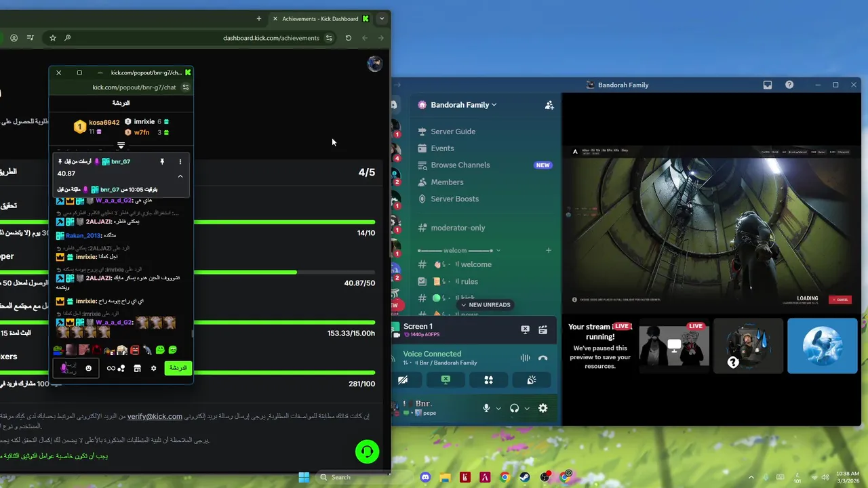868x488 pixels.
Task: Click CANCEL on loading game stream
Action: coord(842,299)
